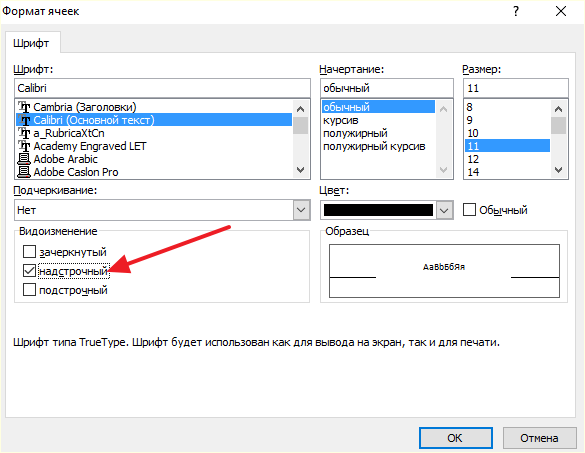Click the black color swatch
The image size is (585, 453).
(x=378, y=210)
